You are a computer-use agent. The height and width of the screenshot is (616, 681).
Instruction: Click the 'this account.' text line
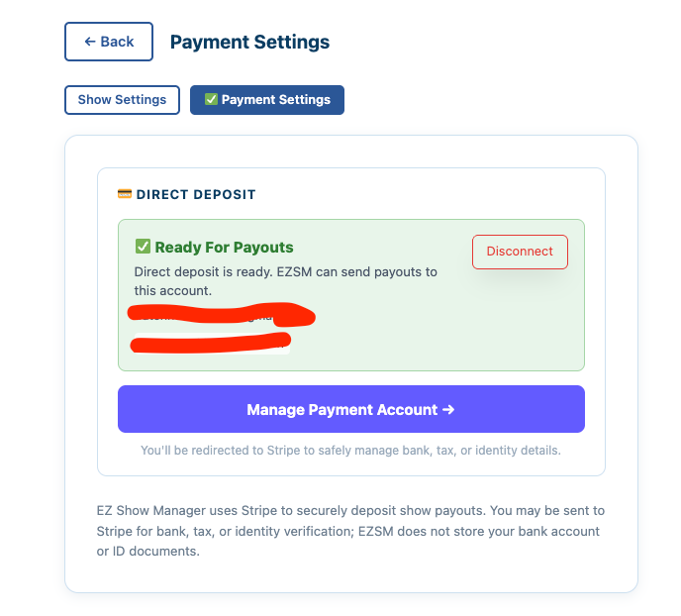click(173, 290)
